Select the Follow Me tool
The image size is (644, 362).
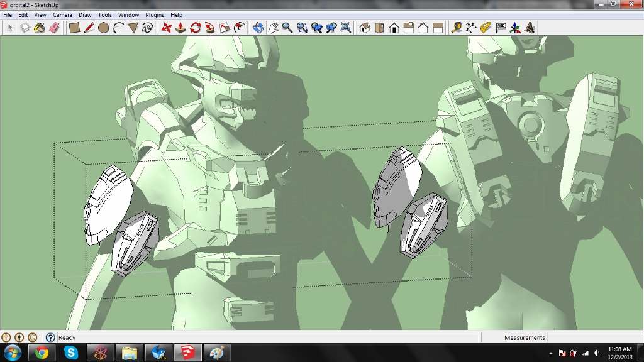pos(210,28)
